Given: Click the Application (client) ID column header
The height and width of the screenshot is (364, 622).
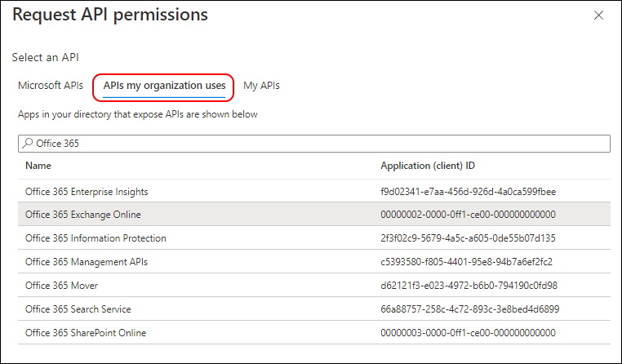Looking at the screenshot, I should [x=428, y=166].
